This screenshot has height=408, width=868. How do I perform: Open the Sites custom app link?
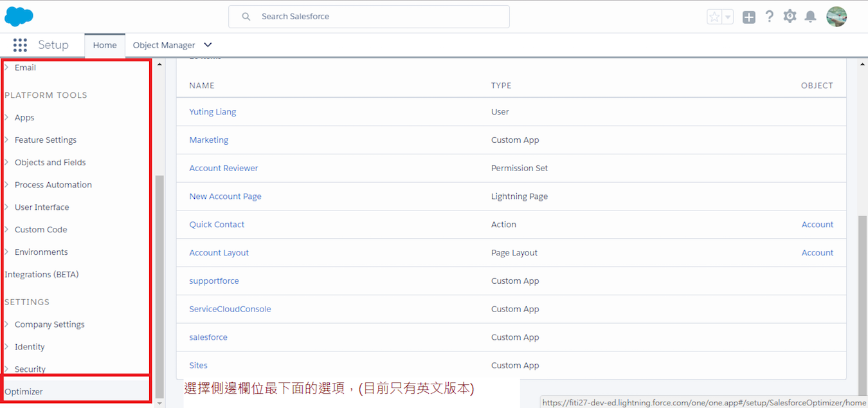(199, 366)
